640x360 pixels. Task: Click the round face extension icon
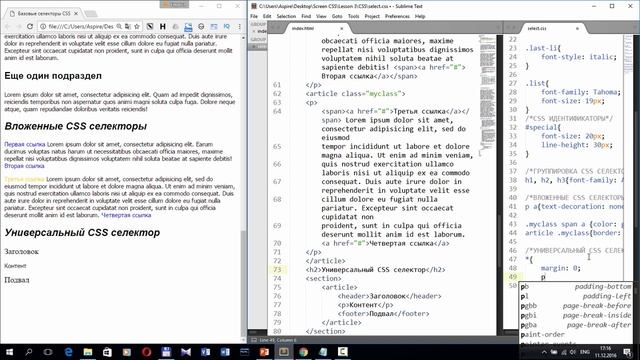point(201,26)
